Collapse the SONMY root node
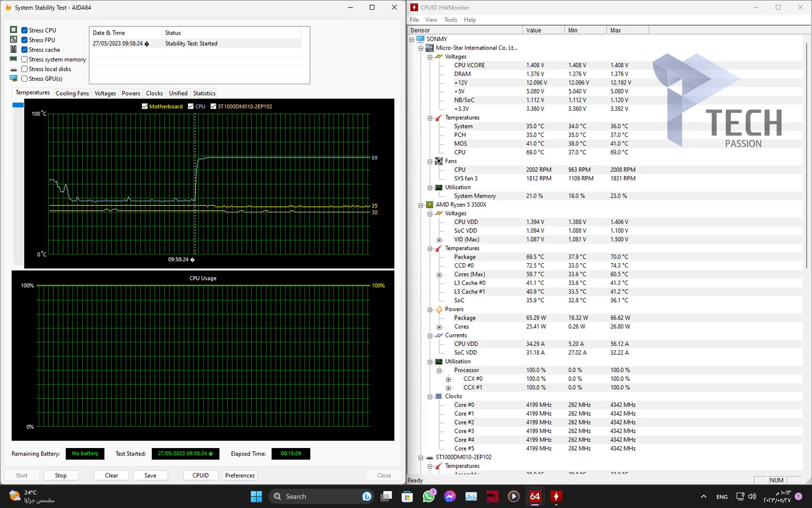The image size is (812, 508). 412,39
